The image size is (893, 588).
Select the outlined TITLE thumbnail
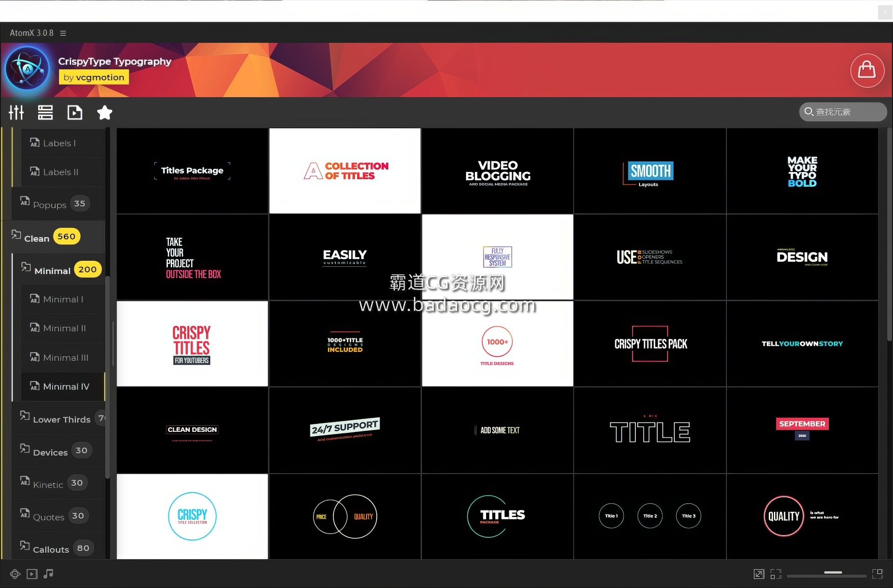(x=650, y=430)
